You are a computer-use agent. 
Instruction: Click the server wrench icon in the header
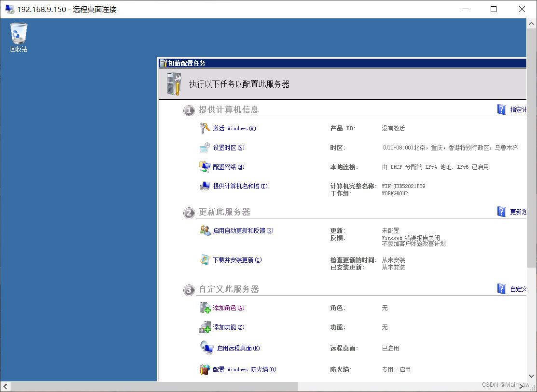174,84
